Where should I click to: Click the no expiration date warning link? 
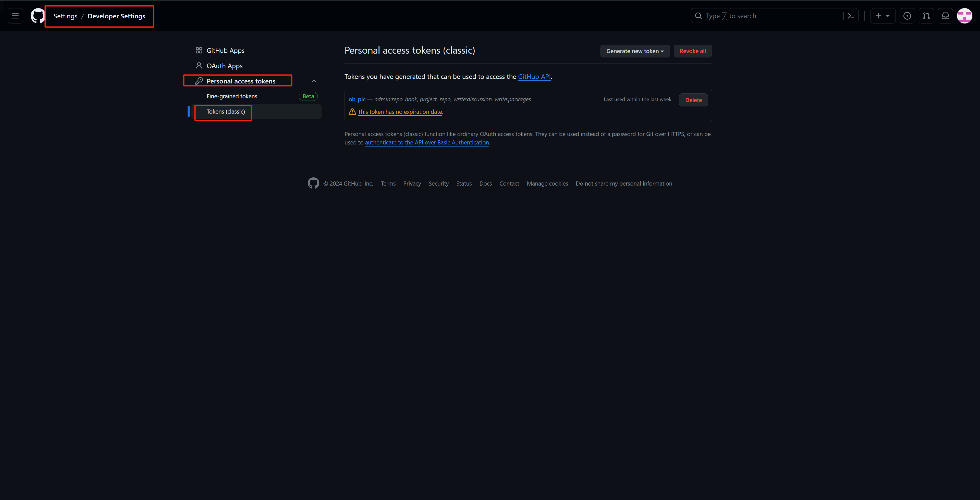pos(399,112)
